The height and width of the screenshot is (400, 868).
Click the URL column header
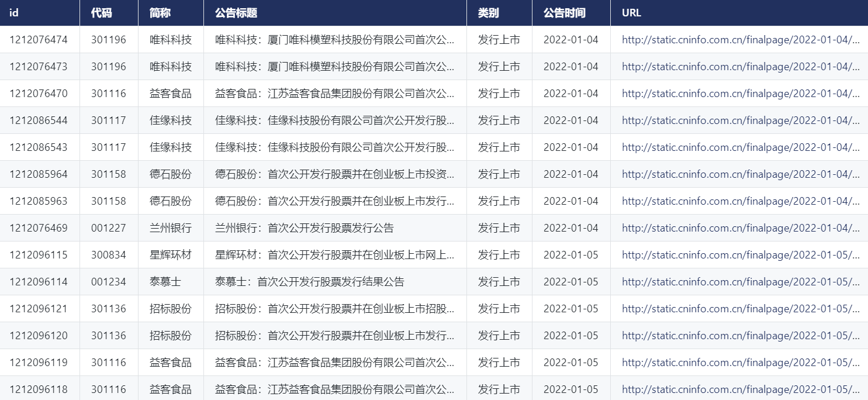point(739,13)
